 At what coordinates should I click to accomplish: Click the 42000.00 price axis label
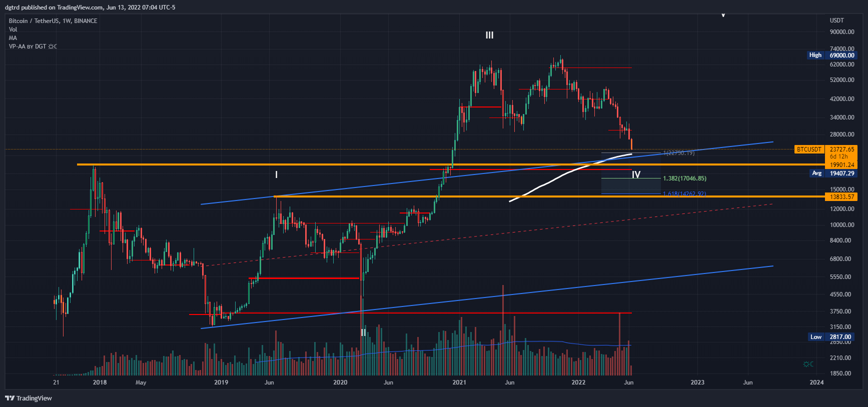pos(842,99)
